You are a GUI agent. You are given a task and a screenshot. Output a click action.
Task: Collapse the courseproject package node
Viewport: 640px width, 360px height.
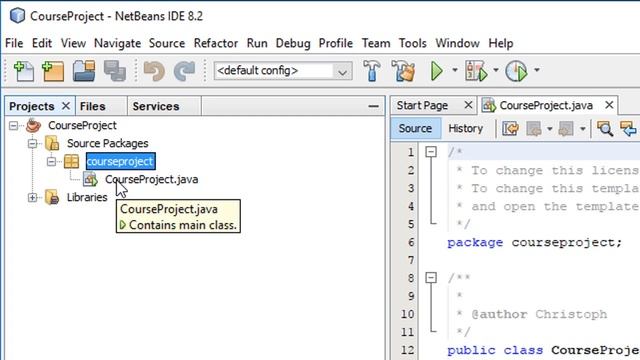51,161
